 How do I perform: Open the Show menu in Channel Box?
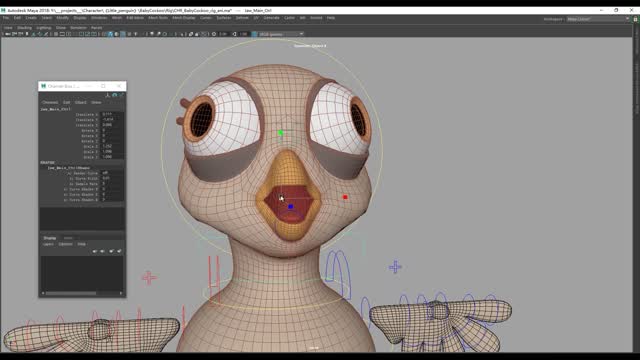pos(96,102)
